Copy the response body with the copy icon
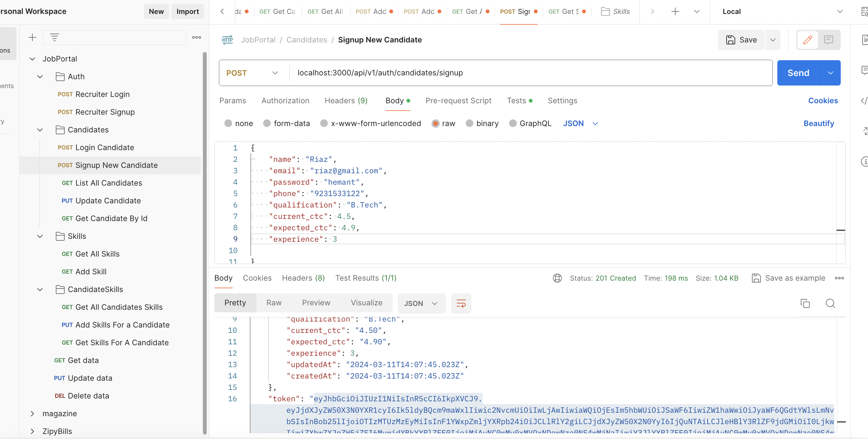 (x=805, y=303)
